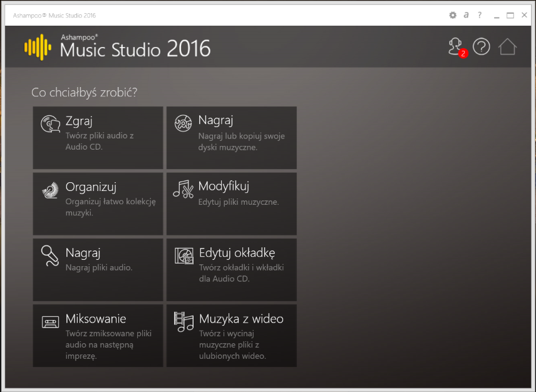Image resolution: width=536 pixels, height=392 pixels.
Task: Click the Ashampoo 'a' icon in title bar
Action: point(466,15)
